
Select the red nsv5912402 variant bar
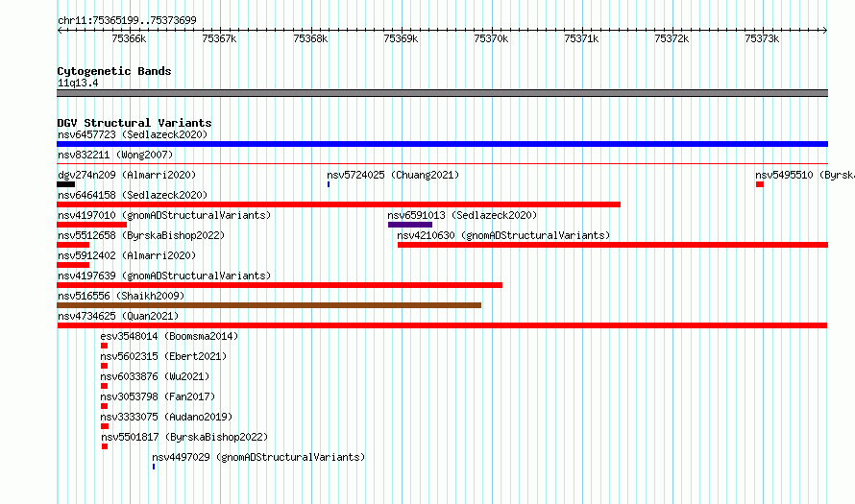click(73, 265)
